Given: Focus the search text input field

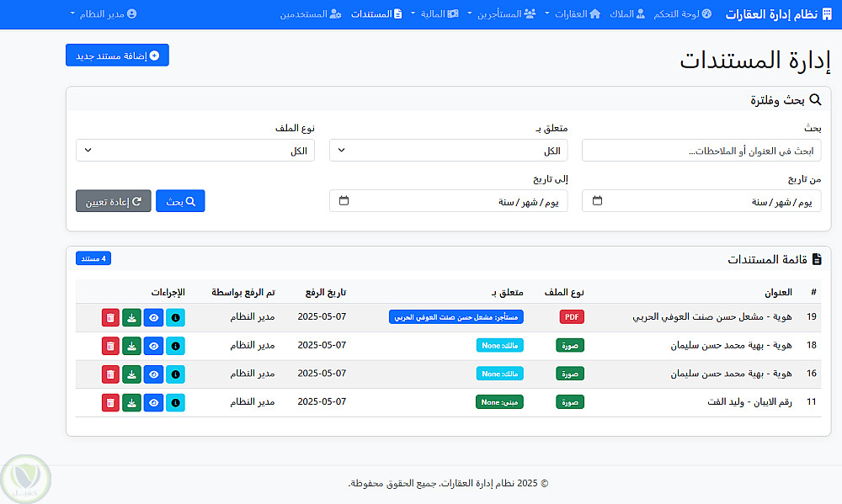Looking at the screenshot, I should (x=701, y=151).
